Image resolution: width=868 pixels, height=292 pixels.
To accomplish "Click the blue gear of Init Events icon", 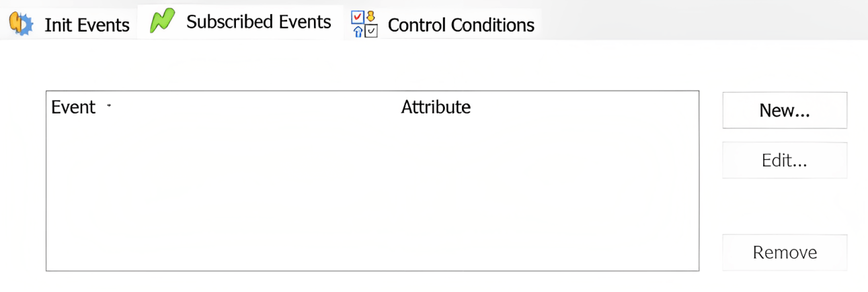I will pos(25,25).
